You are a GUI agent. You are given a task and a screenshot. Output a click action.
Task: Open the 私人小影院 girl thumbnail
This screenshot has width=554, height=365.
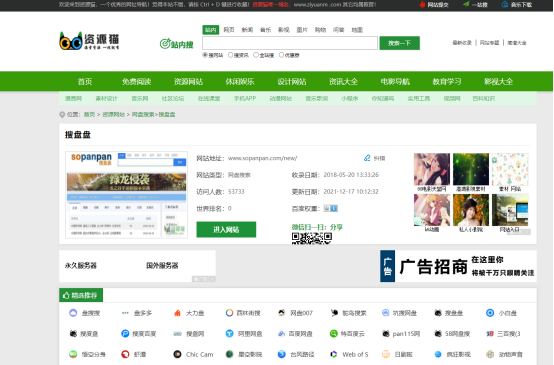coord(471,210)
